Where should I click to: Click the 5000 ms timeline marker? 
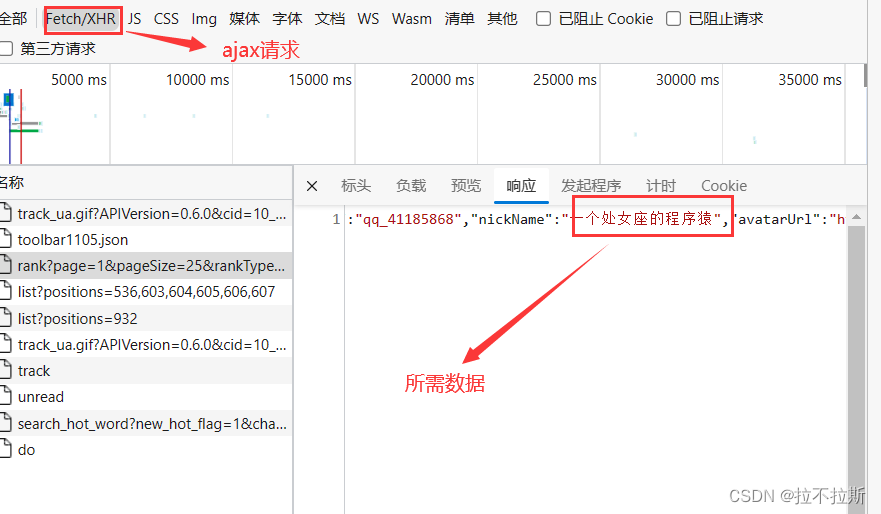pyautogui.click(x=79, y=80)
